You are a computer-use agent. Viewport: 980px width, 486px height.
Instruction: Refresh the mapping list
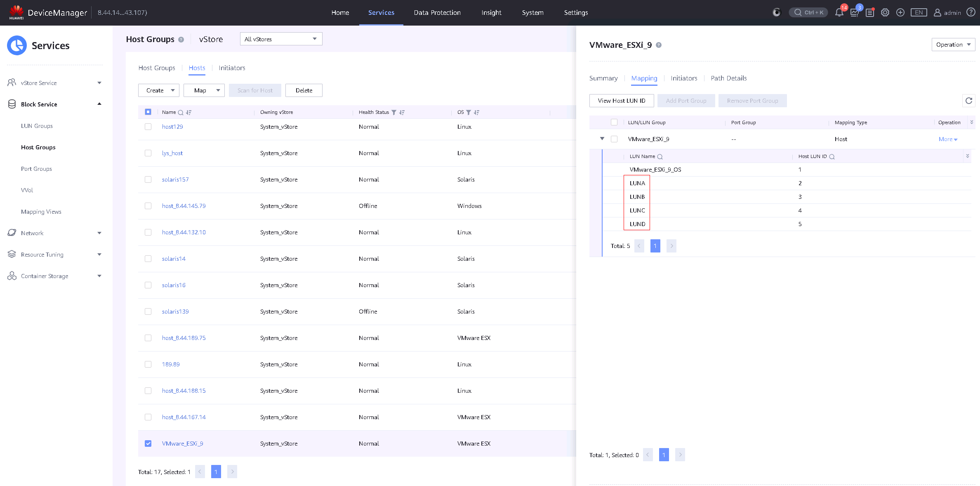tap(969, 101)
